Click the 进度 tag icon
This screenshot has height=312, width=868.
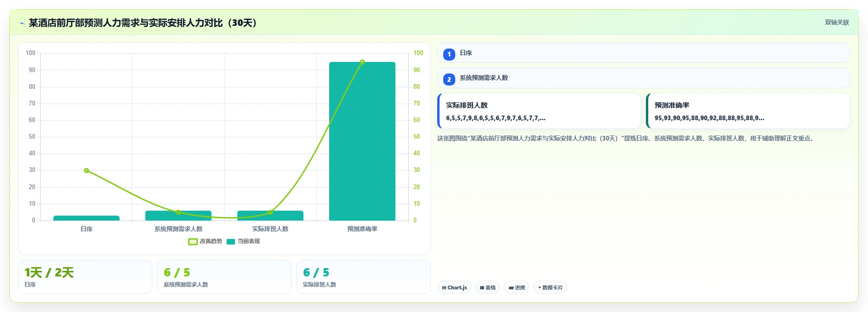(x=511, y=288)
